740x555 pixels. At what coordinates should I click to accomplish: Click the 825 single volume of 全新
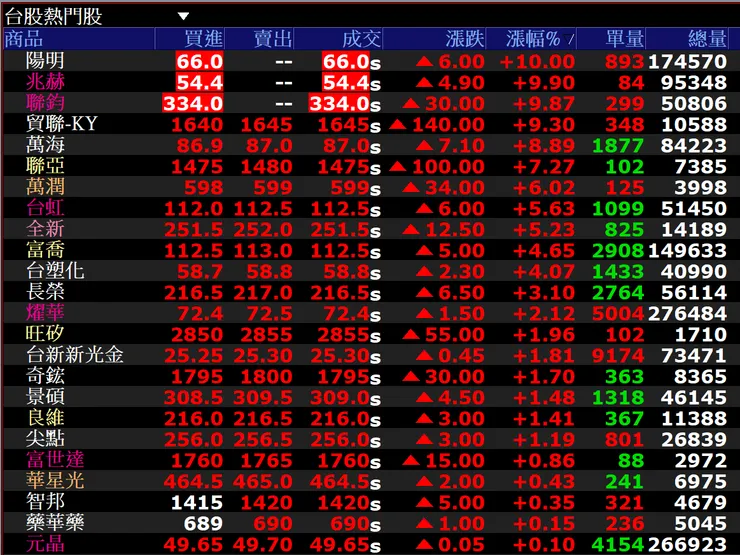624,230
